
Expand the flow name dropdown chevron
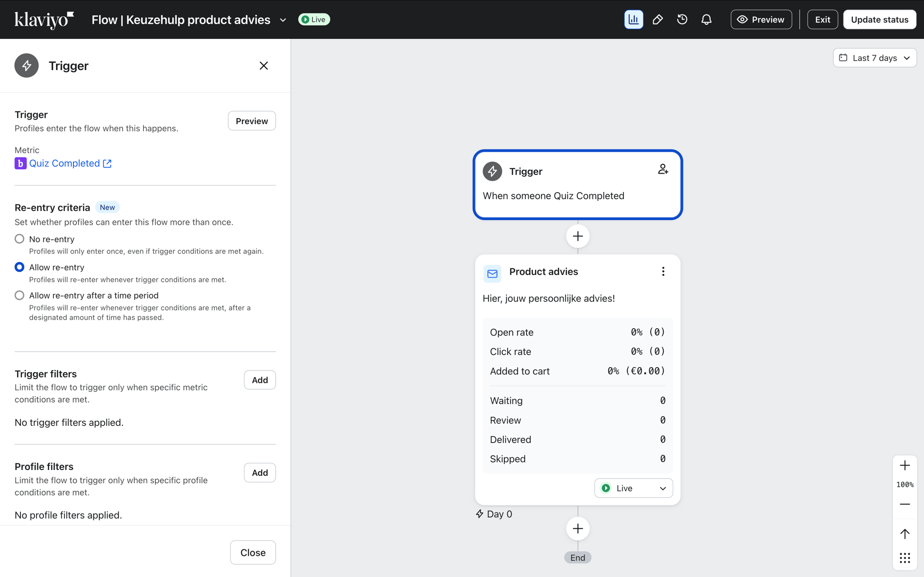click(283, 20)
